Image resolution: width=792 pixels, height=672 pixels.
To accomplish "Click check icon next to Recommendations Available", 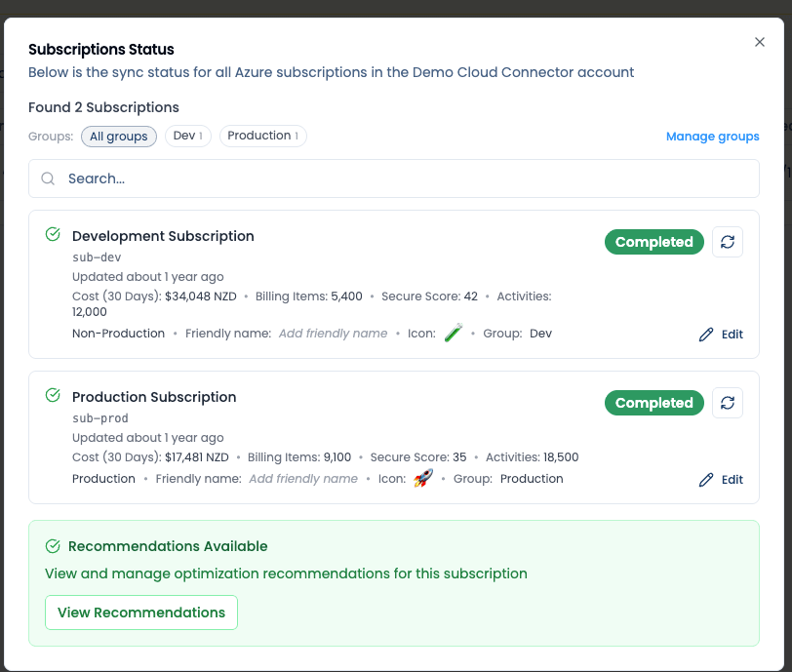I will [x=53, y=546].
